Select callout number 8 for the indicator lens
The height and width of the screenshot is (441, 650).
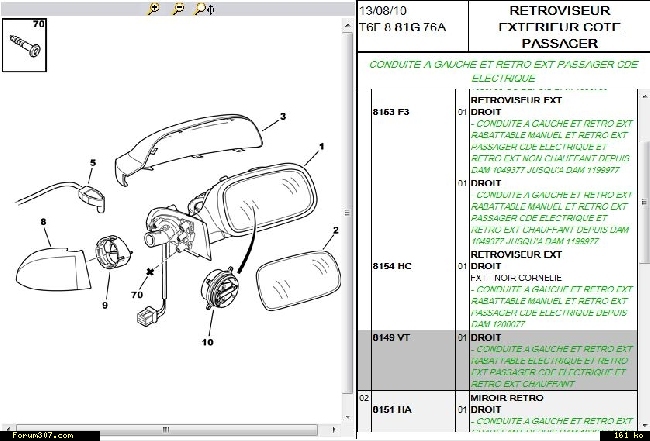tap(43, 222)
